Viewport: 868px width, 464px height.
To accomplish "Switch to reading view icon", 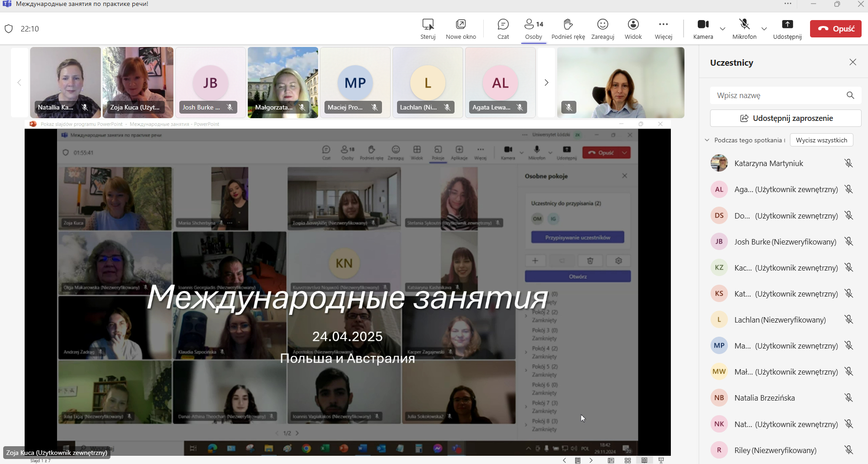I will pos(644,460).
